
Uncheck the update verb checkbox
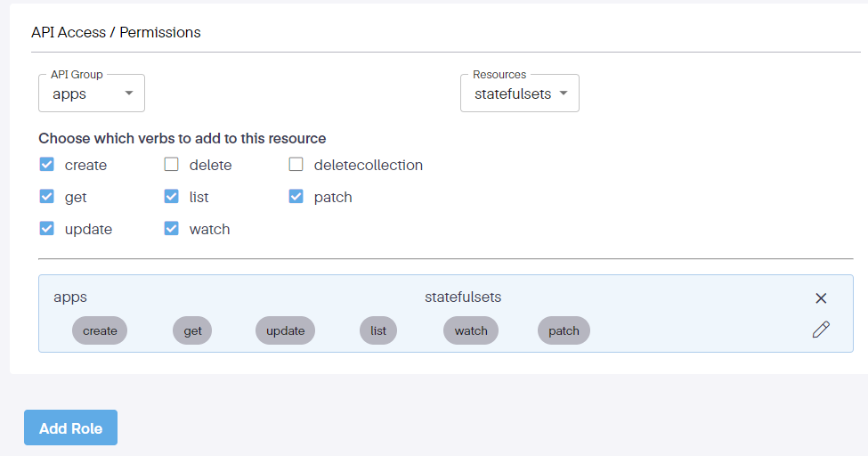[x=47, y=229]
